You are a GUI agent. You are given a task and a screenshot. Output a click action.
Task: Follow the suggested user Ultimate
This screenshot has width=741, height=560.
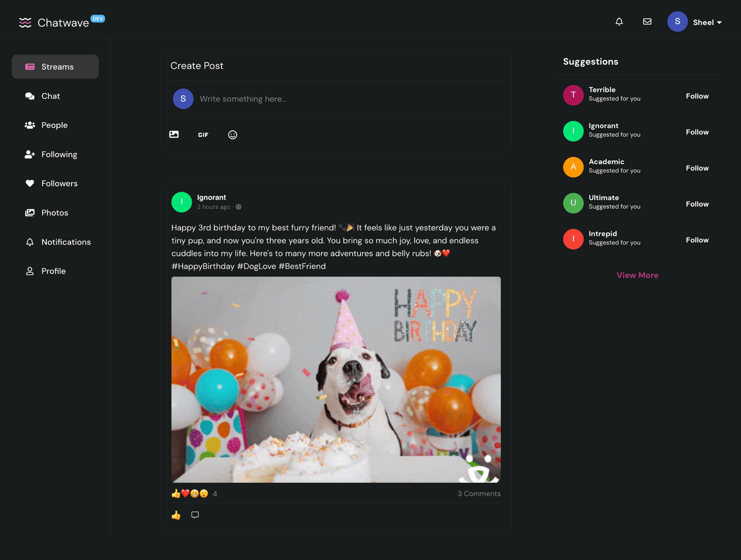coord(697,204)
